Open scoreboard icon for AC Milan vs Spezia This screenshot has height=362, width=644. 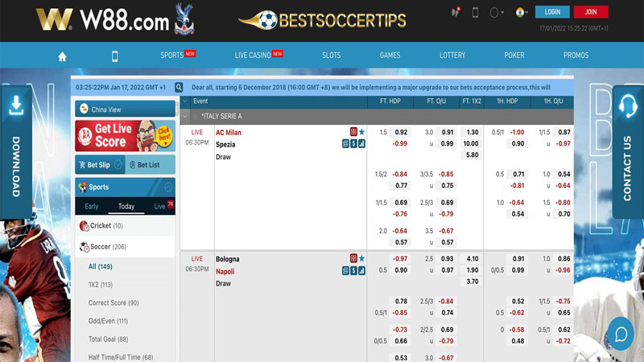[345, 144]
